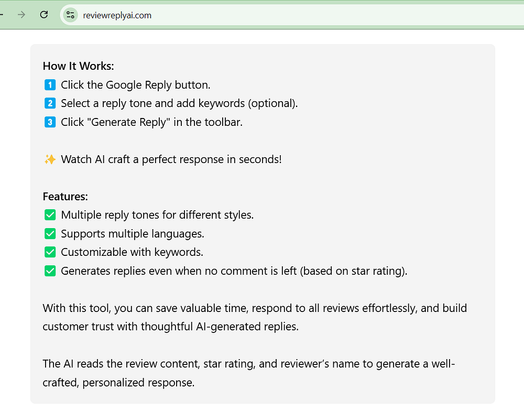524x420 pixels.
Task: Click the sparkles emoji icon
Action: tap(50, 159)
